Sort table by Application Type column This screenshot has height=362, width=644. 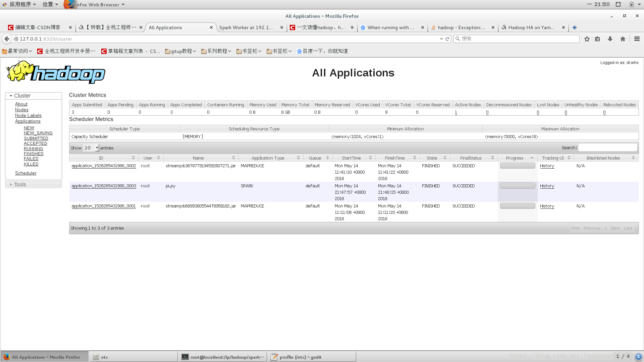(x=298, y=158)
